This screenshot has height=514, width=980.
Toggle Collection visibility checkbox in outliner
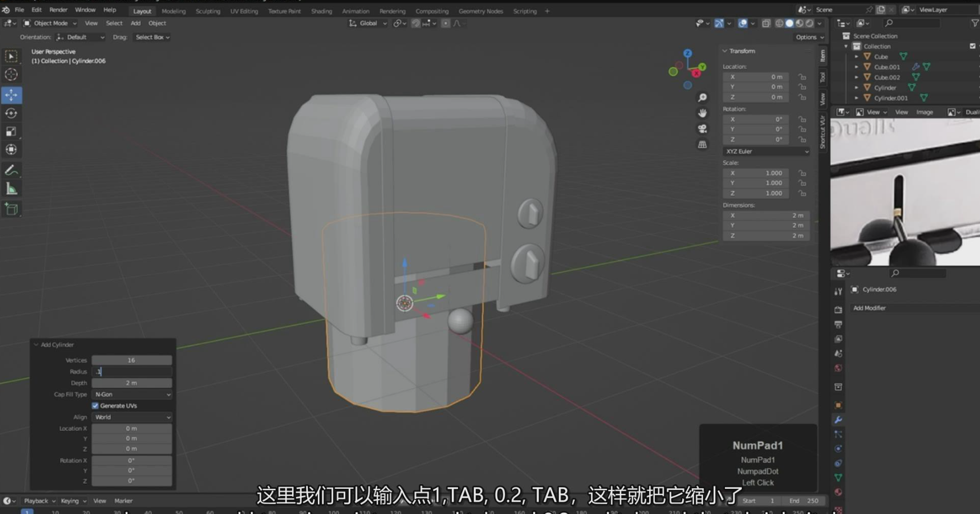[973, 47]
